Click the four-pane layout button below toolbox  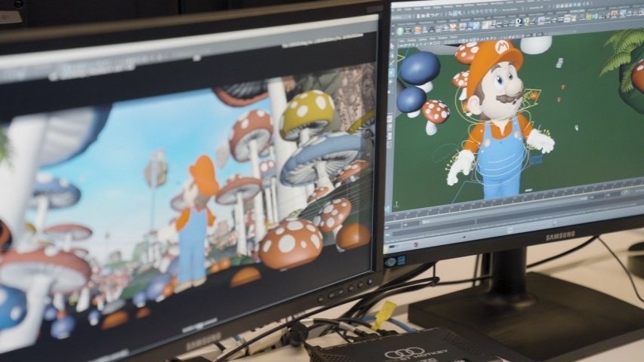(390, 127)
